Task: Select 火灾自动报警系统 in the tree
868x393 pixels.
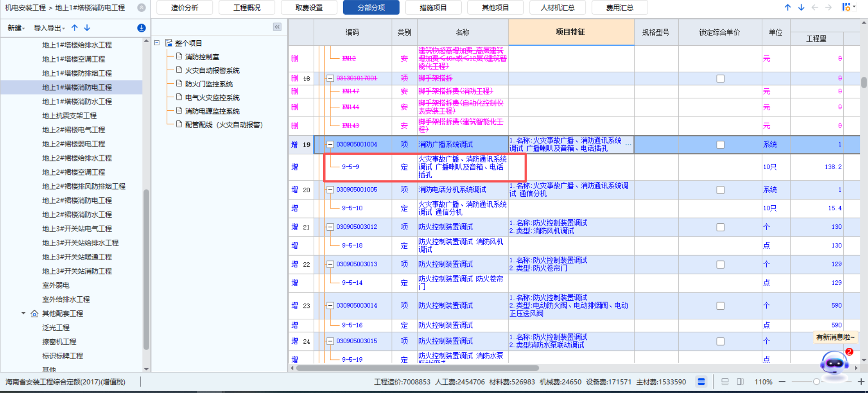Action: [212, 70]
